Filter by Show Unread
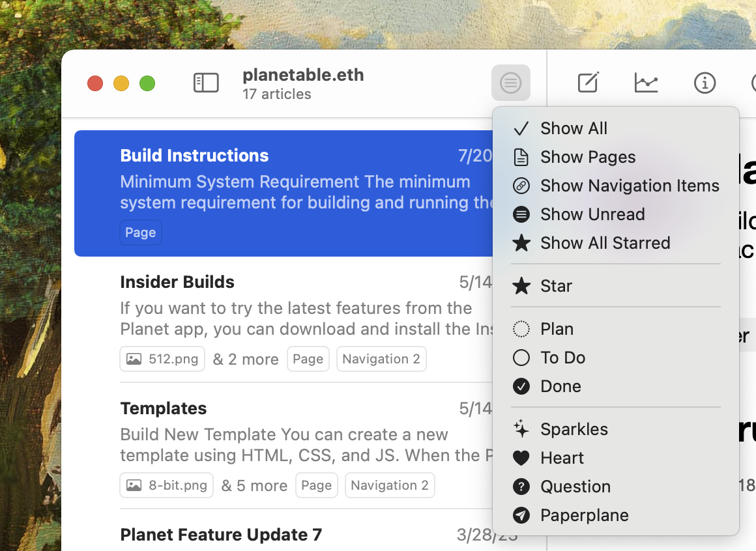This screenshot has width=756, height=551. pos(592,214)
